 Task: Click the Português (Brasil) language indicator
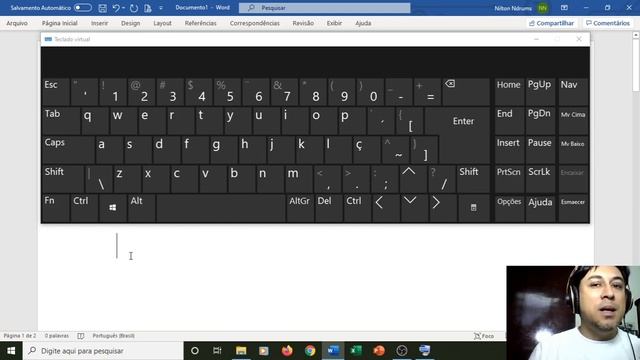(x=113, y=336)
